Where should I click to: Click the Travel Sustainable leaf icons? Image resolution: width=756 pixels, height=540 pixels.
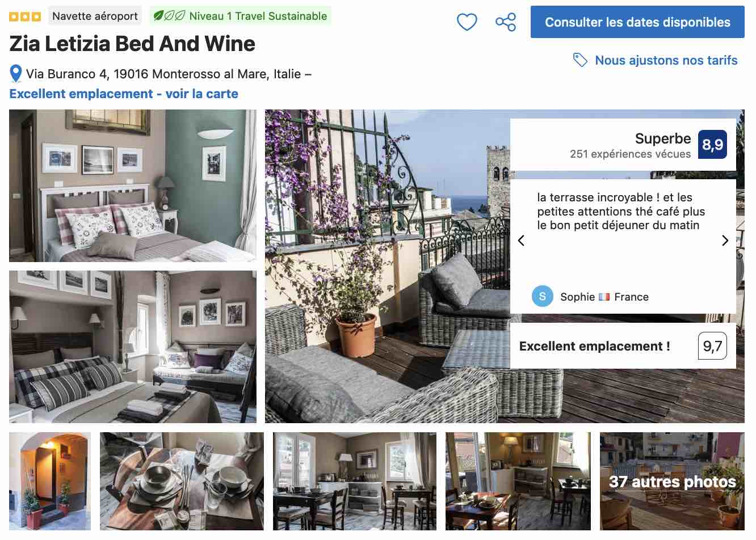(x=169, y=16)
